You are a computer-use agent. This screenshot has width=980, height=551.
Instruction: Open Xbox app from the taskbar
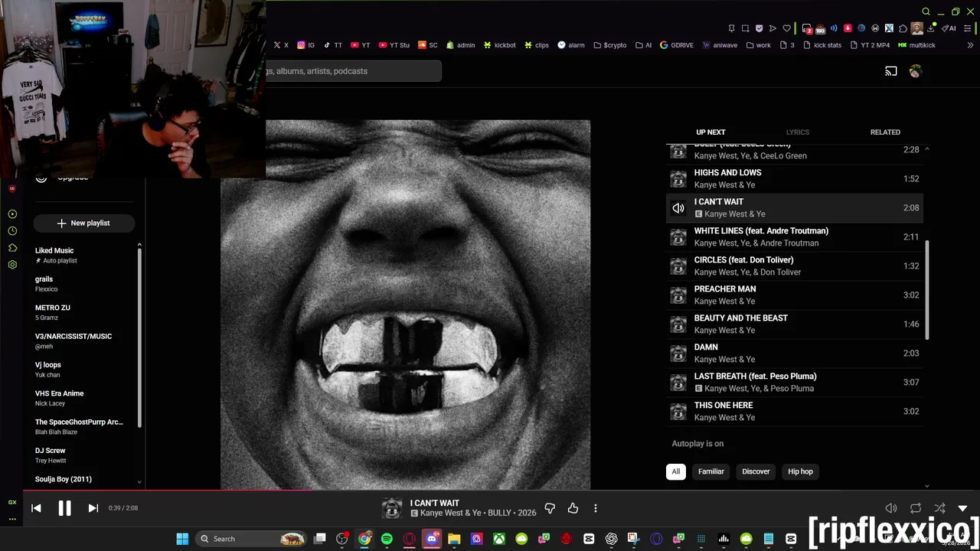pos(499,539)
